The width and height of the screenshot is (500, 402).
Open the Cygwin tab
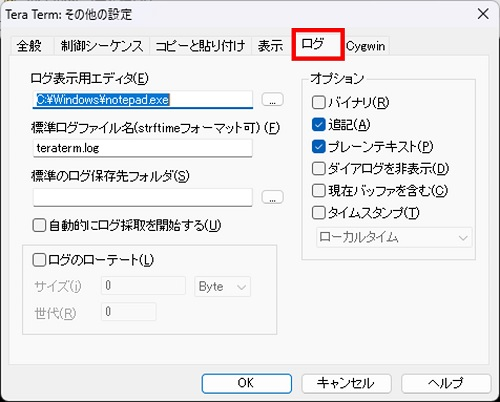click(x=366, y=46)
